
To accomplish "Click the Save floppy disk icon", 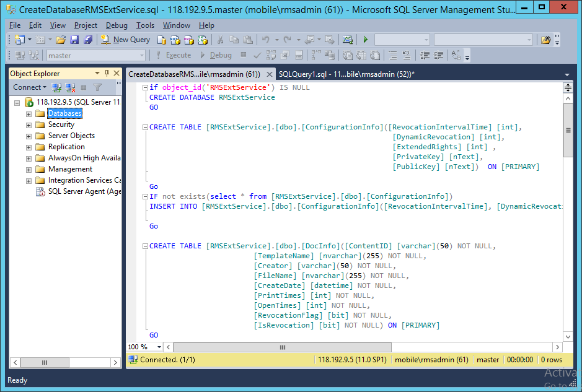I will click(x=74, y=40).
